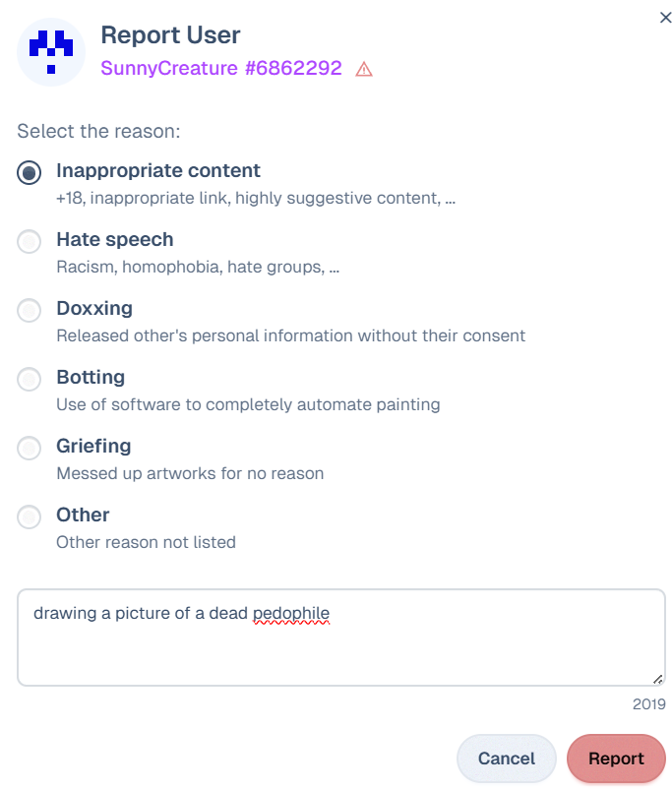The height and width of the screenshot is (789, 672).
Task: Submit with the red Report button
Action: (x=616, y=759)
